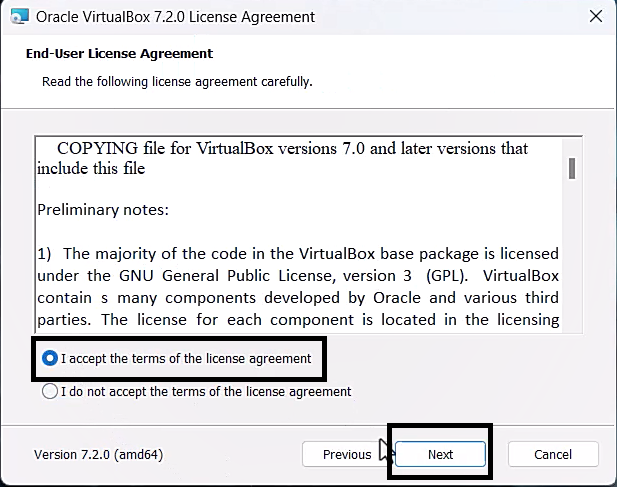The width and height of the screenshot is (617, 487).
Task: Click the window title "Oracle VirtualBox 7.2.0 License Agreement"
Action: point(175,17)
